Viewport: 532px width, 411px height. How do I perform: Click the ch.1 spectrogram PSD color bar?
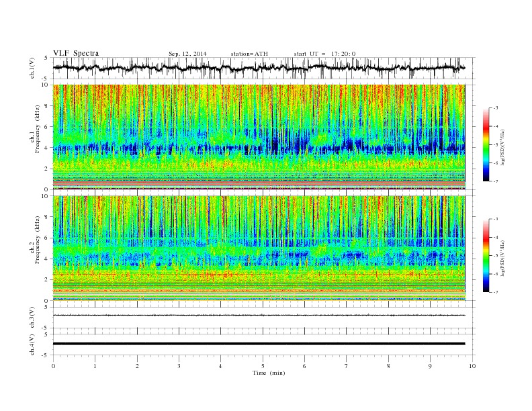point(486,144)
